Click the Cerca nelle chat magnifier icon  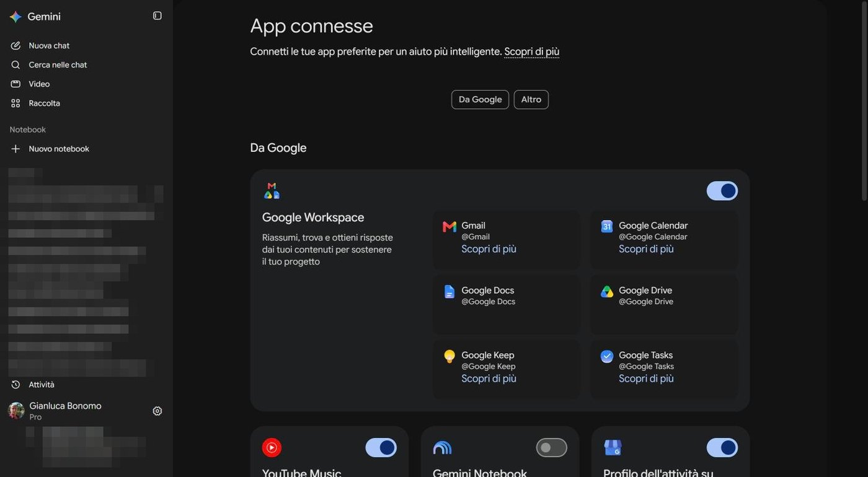click(x=15, y=65)
